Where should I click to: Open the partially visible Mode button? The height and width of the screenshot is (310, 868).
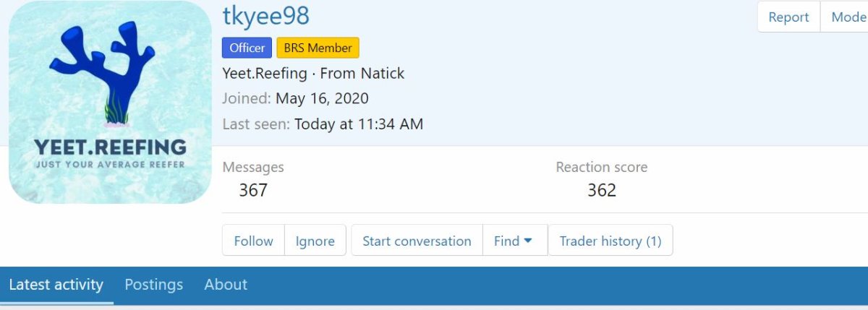846,17
